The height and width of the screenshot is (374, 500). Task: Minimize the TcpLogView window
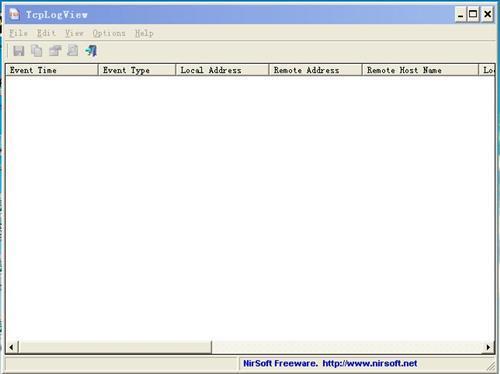pos(461,14)
